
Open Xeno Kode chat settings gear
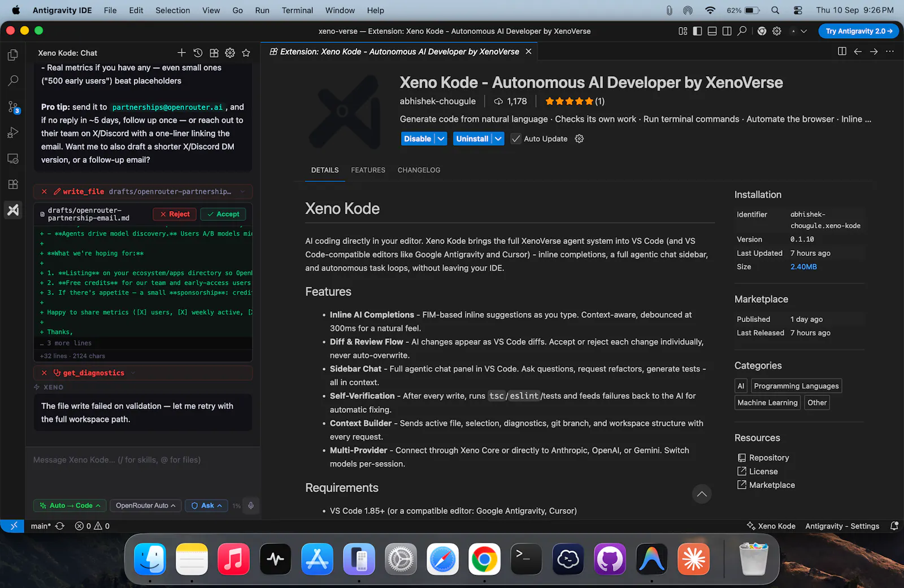click(x=230, y=53)
